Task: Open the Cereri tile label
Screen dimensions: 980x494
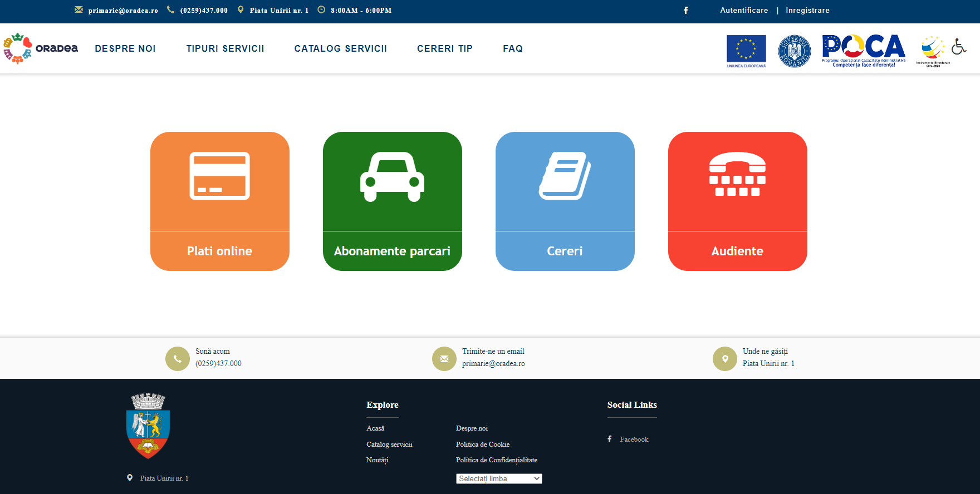Action: (x=565, y=251)
